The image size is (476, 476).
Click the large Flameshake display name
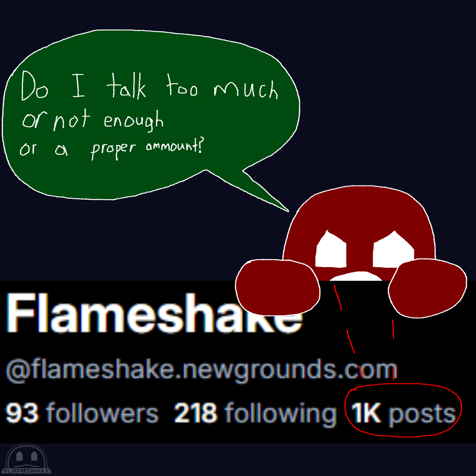click(155, 313)
